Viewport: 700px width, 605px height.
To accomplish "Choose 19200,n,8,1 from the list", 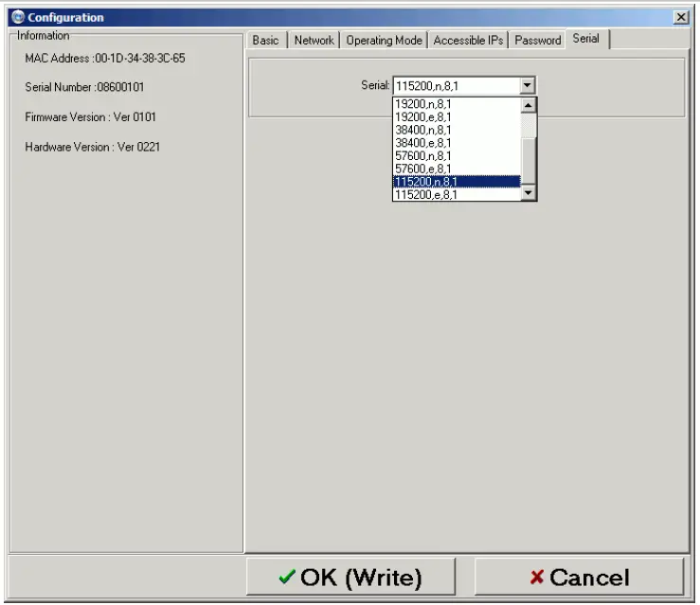I will click(x=457, y=104).
